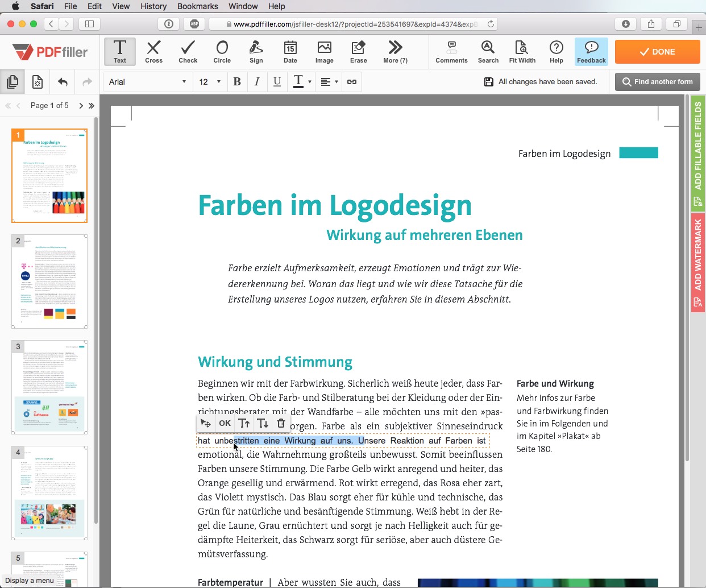706x588 pixels.
Task: Open the Safari menu
Action: (42, 6)
